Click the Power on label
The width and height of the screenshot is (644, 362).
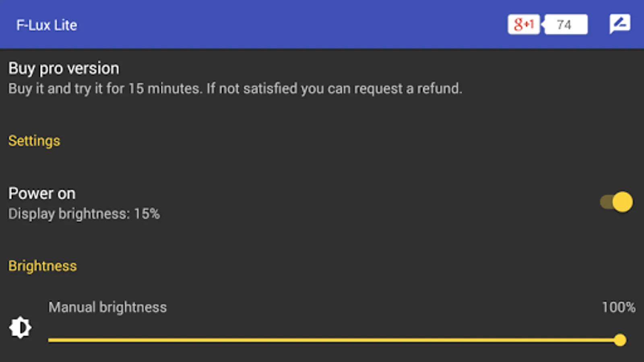[x=42, y=193]
